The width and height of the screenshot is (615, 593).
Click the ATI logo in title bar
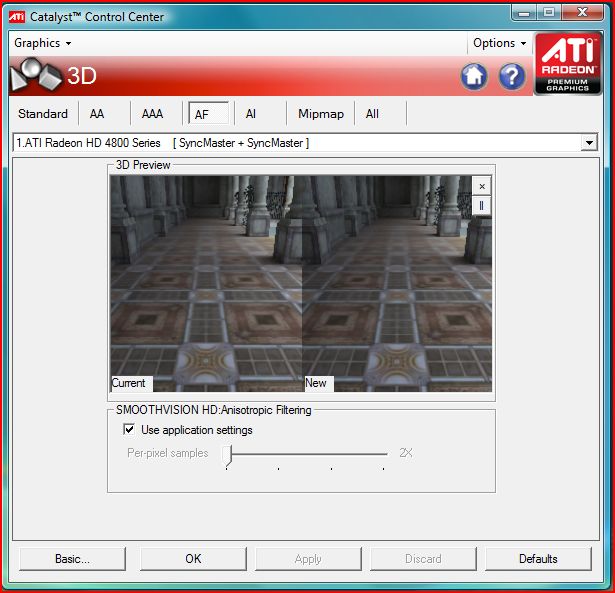pyautogui.click(x=17, y=17)
